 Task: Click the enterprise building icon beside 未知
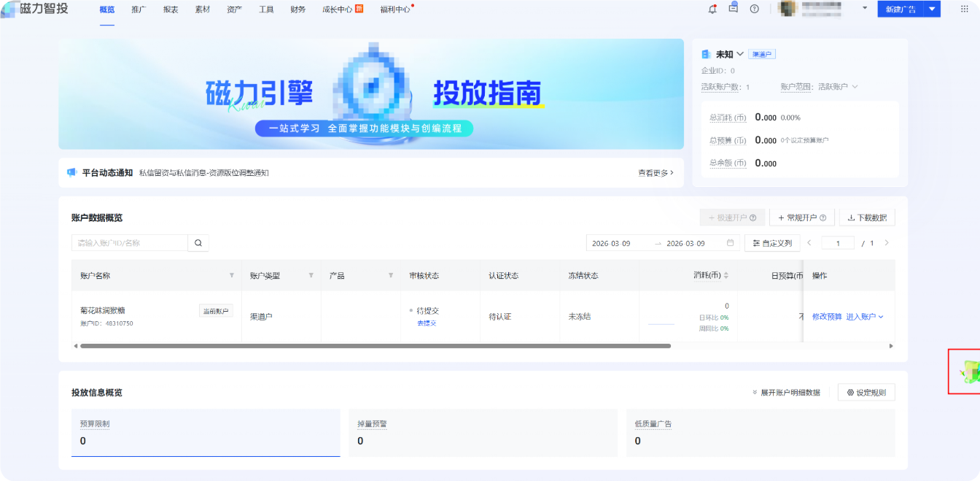706,54
